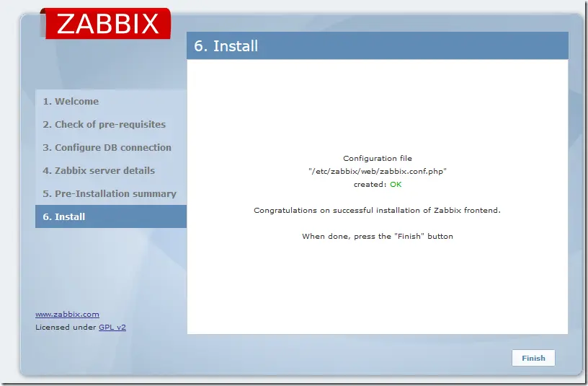Click the "Licensed under" text

pyautogui.click(x=66, y=327)
